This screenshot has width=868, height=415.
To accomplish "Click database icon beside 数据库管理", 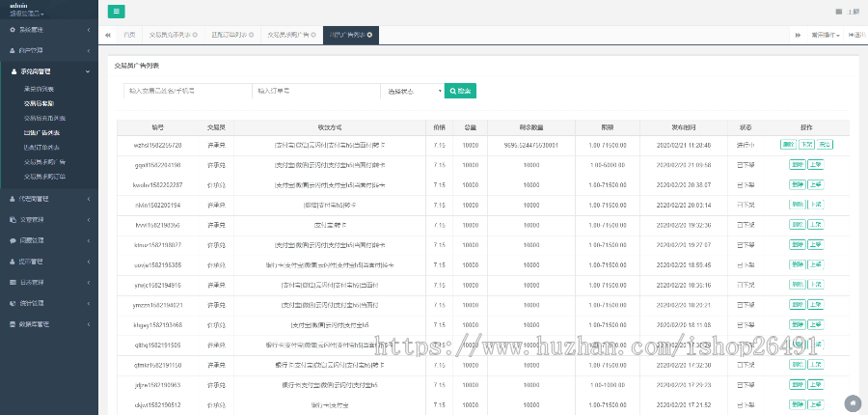I will [x=14, y=324].
